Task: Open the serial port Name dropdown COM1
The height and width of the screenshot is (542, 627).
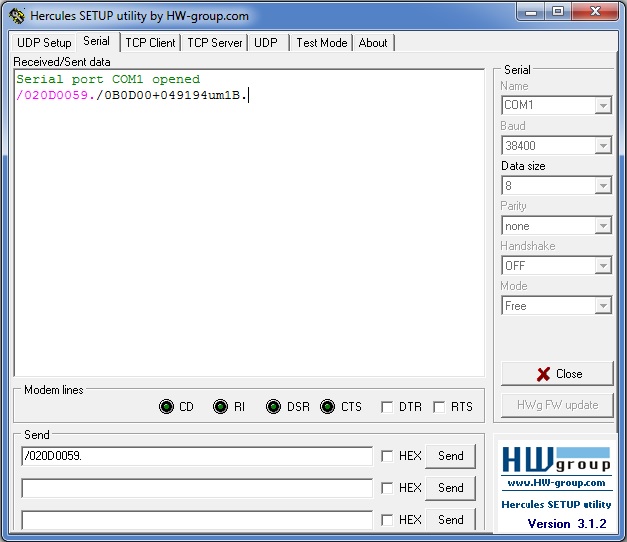Action: point(556,105)
